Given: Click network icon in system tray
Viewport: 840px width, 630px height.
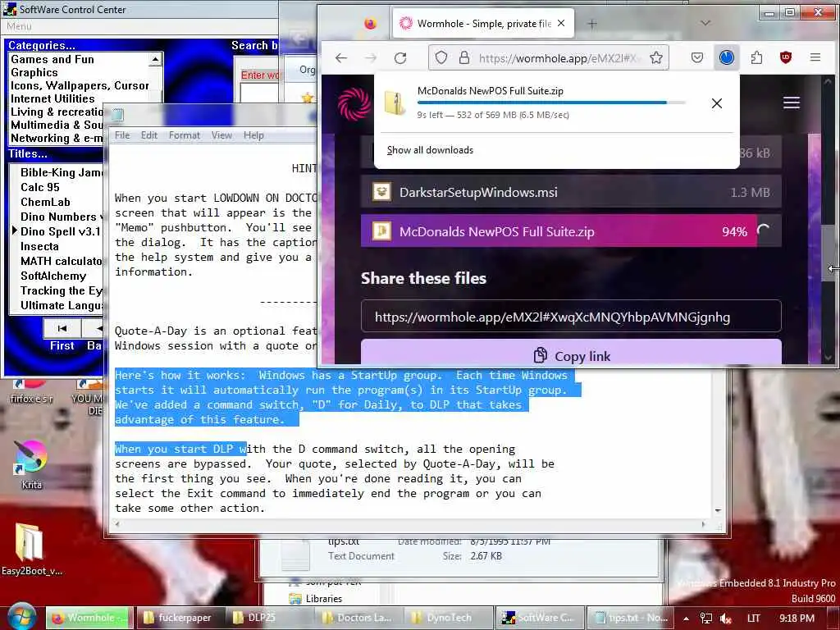Looking at the screenshot, I should (x=706, y=619).
